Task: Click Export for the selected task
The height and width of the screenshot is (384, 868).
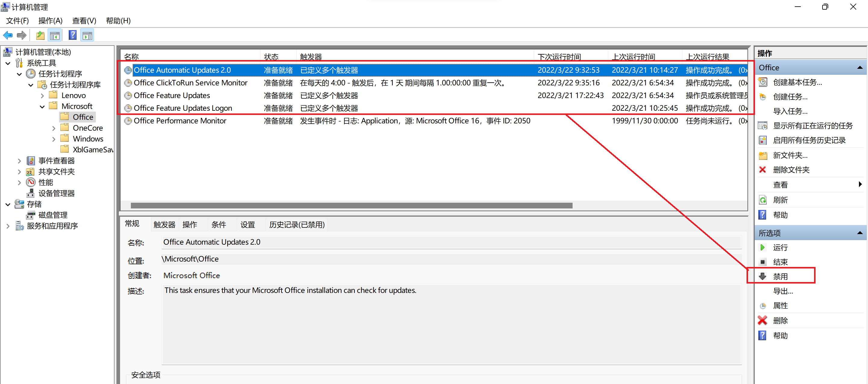Action: tap(783, 291)
